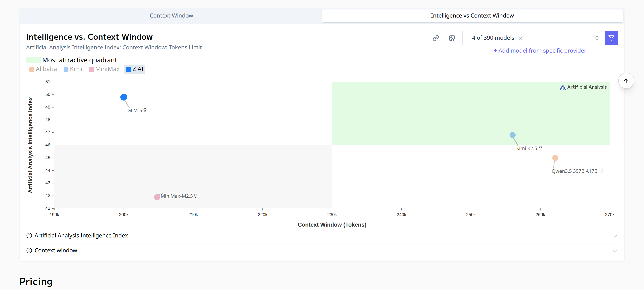Select the Intelligence vs Context Window tab
This screenshot has width=644, height=290.
click(472, 16)
